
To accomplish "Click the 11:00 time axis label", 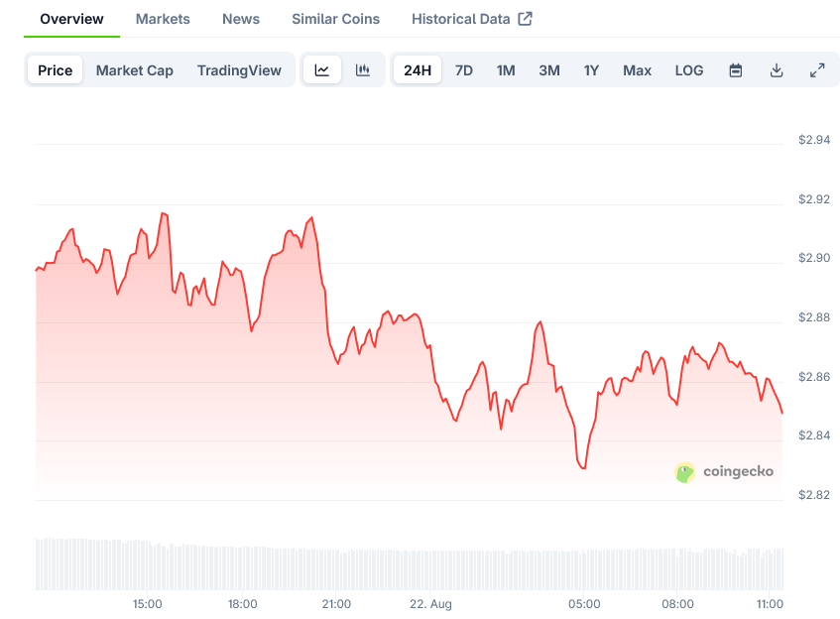I will tap(770, 604).
